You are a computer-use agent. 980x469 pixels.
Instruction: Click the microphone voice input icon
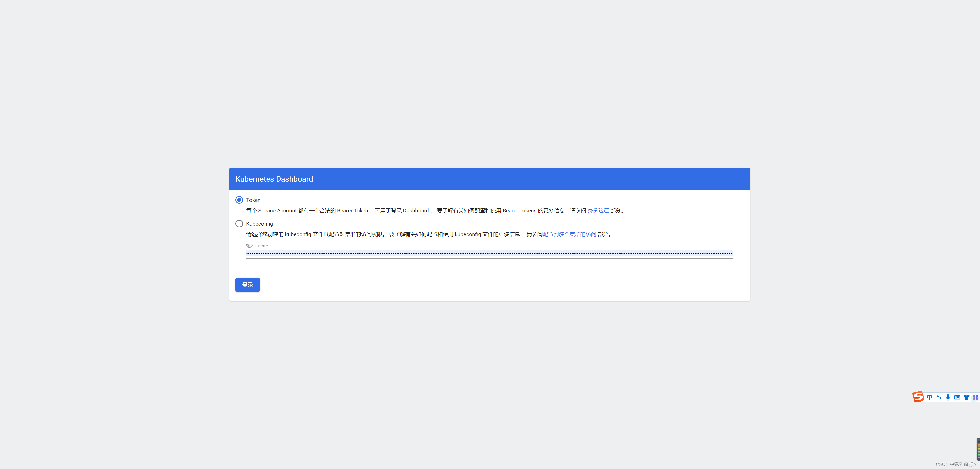point(948,397)
